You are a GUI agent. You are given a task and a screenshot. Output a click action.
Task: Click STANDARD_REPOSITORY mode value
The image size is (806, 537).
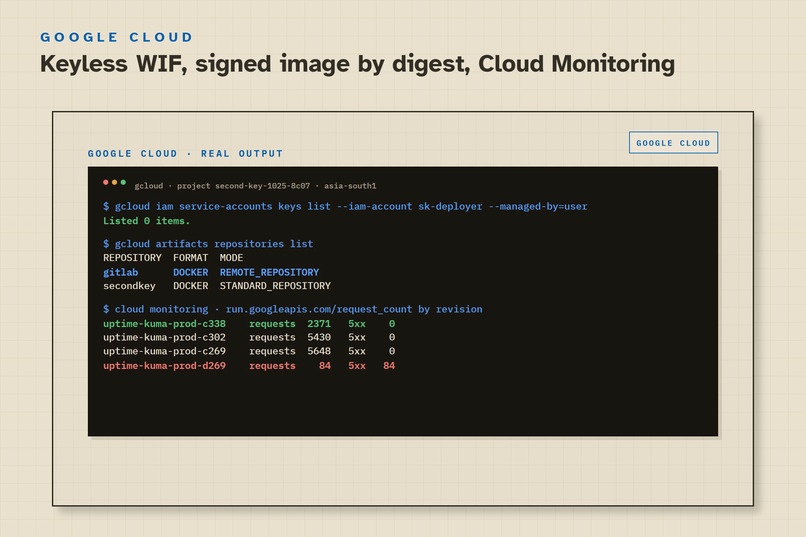(275, 286)
